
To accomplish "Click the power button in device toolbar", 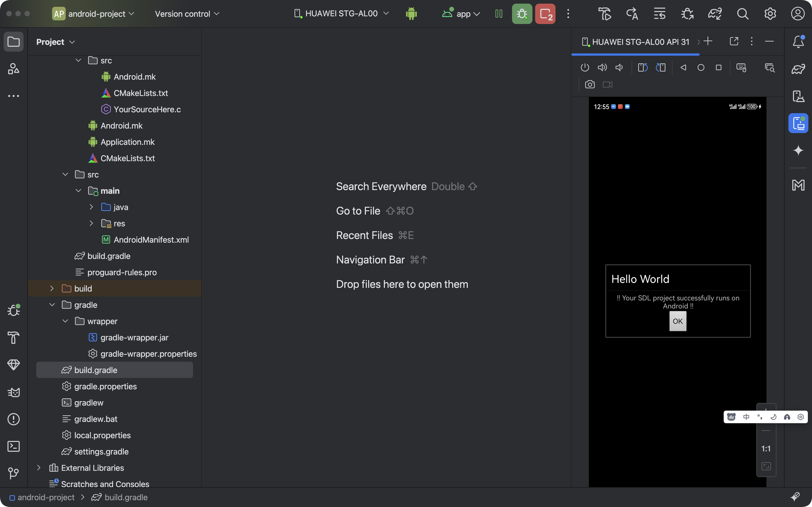I will pyautogui.click(x=585, y=67).
